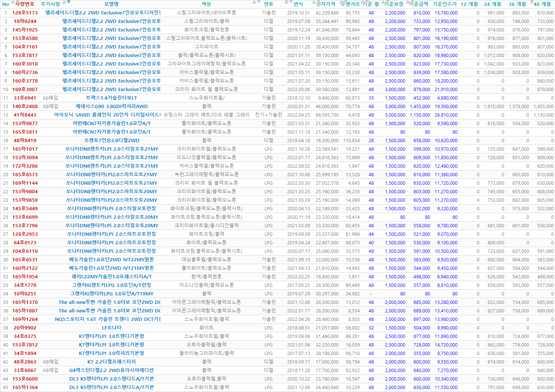Viewport: 555px width, 392px height.
Task: Click the model name 트랙스1.4가솔린터보LT
Action: (x=112, y=98)
